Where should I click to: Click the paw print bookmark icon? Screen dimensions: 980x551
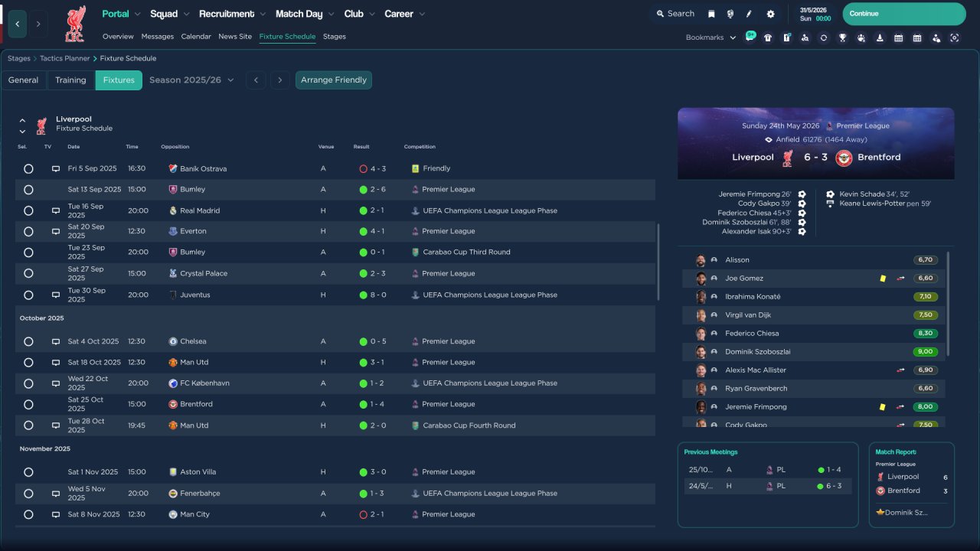pos(861,37)
